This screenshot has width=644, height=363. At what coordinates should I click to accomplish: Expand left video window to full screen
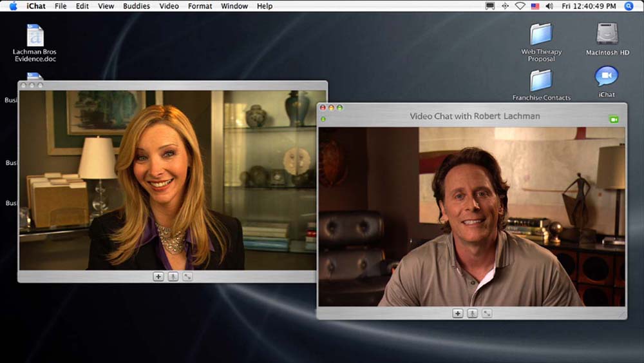(x=187, y=277)
